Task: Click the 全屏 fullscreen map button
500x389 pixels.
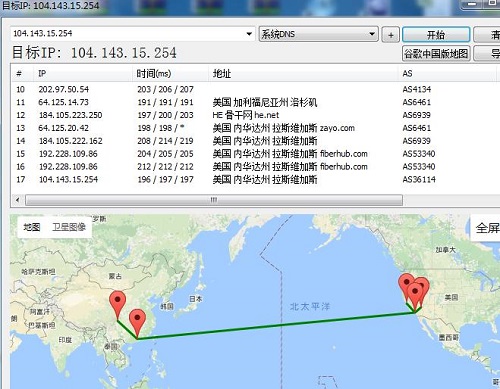Action: (x=487, y=228)
